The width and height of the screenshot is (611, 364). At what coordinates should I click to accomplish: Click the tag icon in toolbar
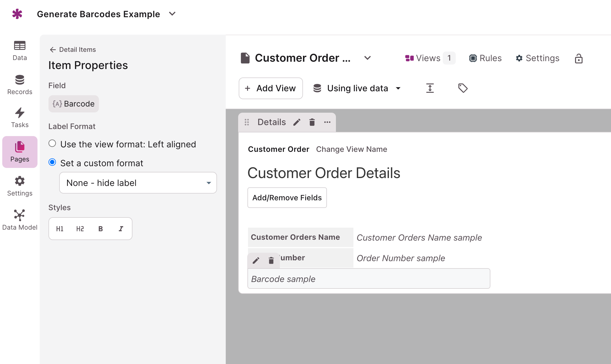[x=462, y=88]
